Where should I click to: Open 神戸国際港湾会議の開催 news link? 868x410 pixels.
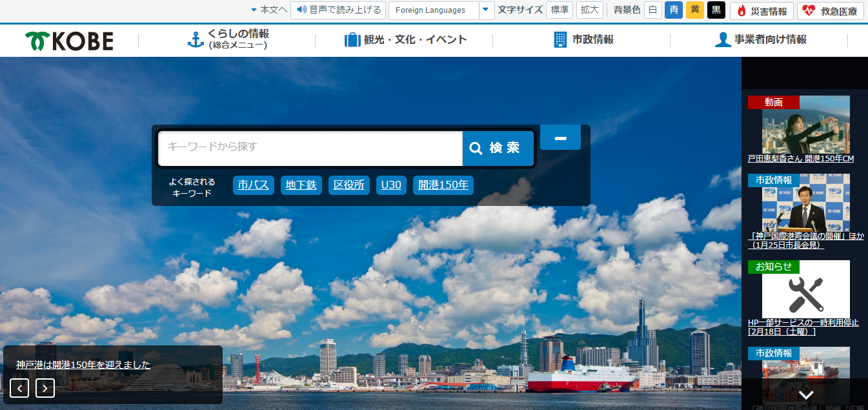pos(806,241)
